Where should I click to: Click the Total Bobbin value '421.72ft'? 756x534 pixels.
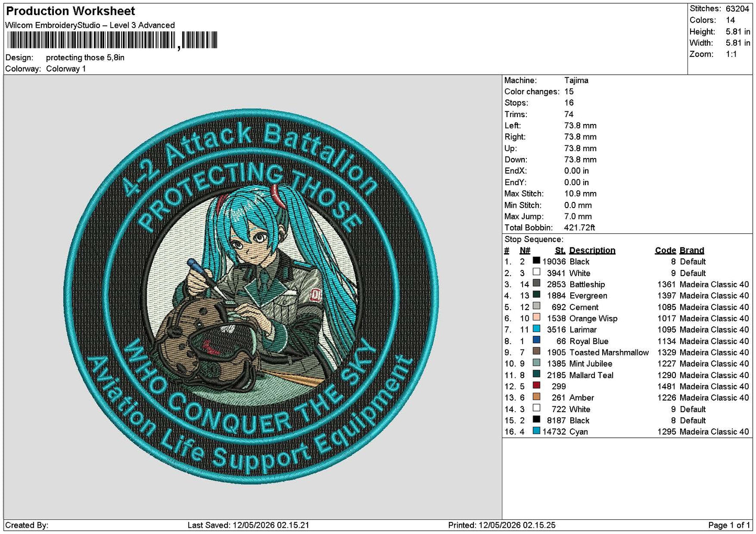(580, 228)
